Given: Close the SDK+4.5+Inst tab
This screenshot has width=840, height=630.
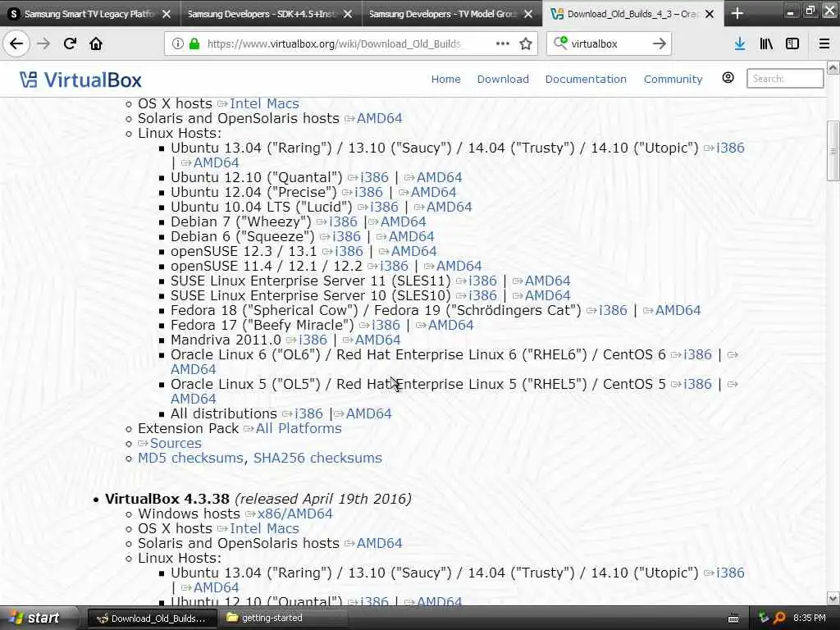Looking at the screenshot, I should pyautogui.click(x=348, y=14).
